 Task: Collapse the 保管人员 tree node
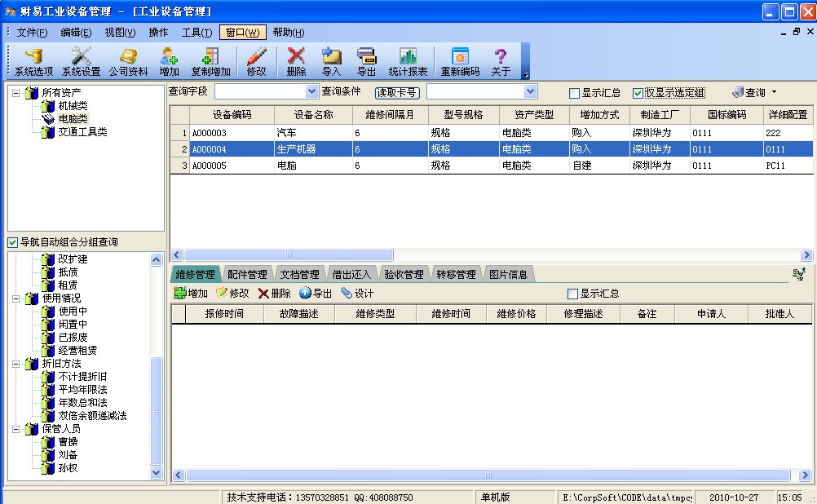[16, 429]
